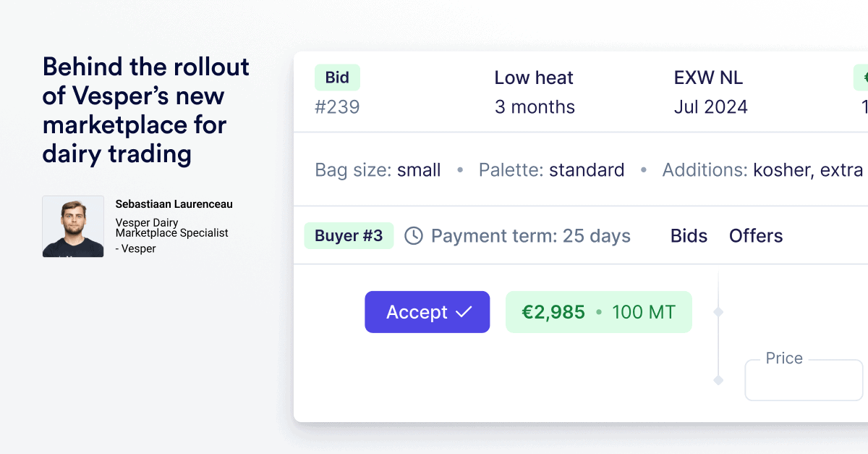Click the bid number #239
Screen dimensions: 868x454
[337, 107]
